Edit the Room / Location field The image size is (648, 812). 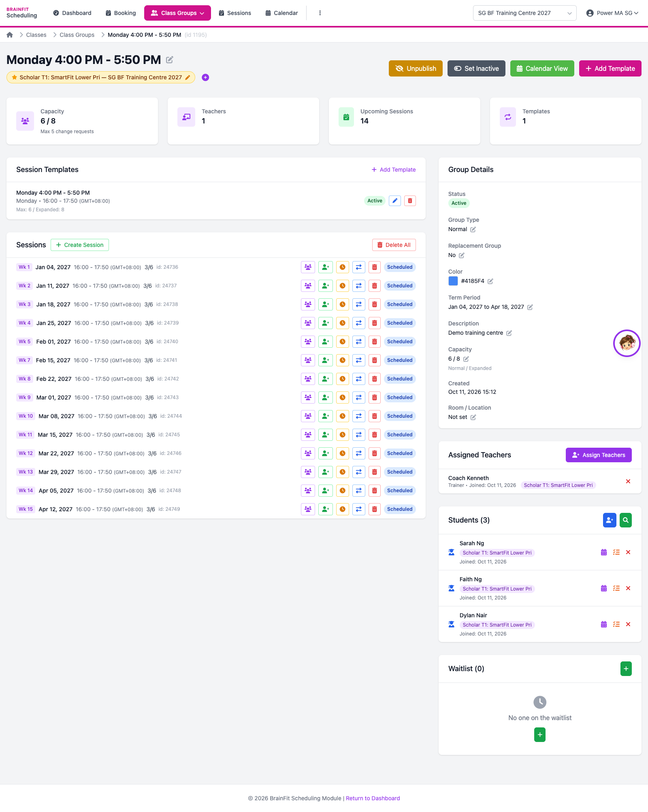(x=473, y=417)
